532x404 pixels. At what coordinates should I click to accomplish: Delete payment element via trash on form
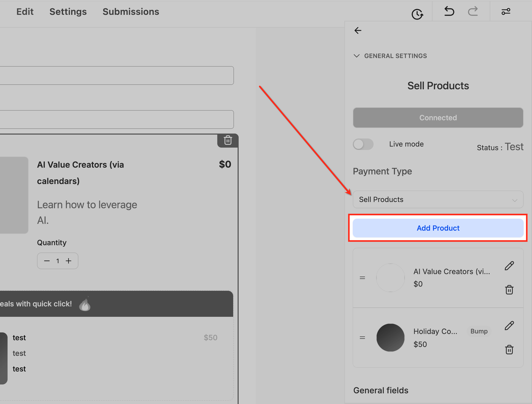click(x=228, y=140)
